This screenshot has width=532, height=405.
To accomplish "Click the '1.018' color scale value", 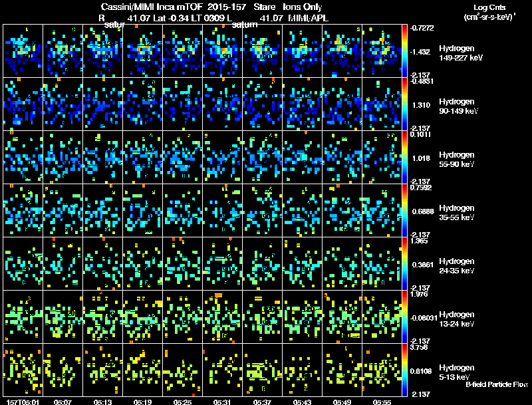I will (x=421, y=158).
